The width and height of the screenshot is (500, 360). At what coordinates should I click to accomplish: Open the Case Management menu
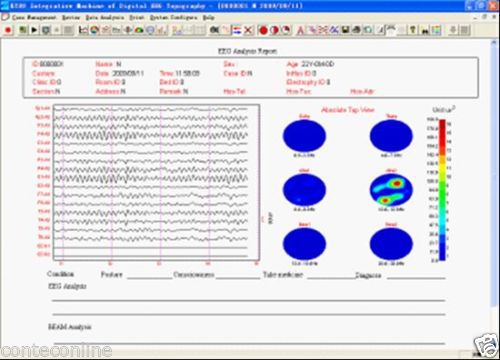click(x=34, y=17)
